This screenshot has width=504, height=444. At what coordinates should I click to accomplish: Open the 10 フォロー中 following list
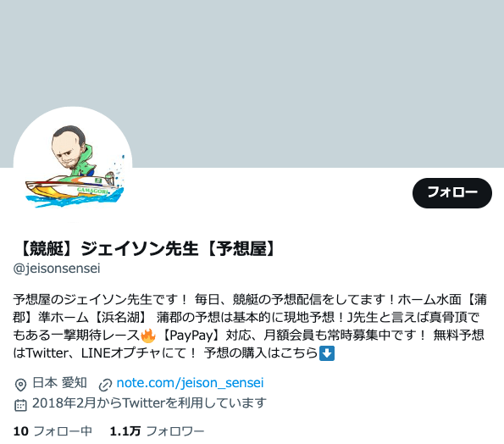[x=53, y=431]
